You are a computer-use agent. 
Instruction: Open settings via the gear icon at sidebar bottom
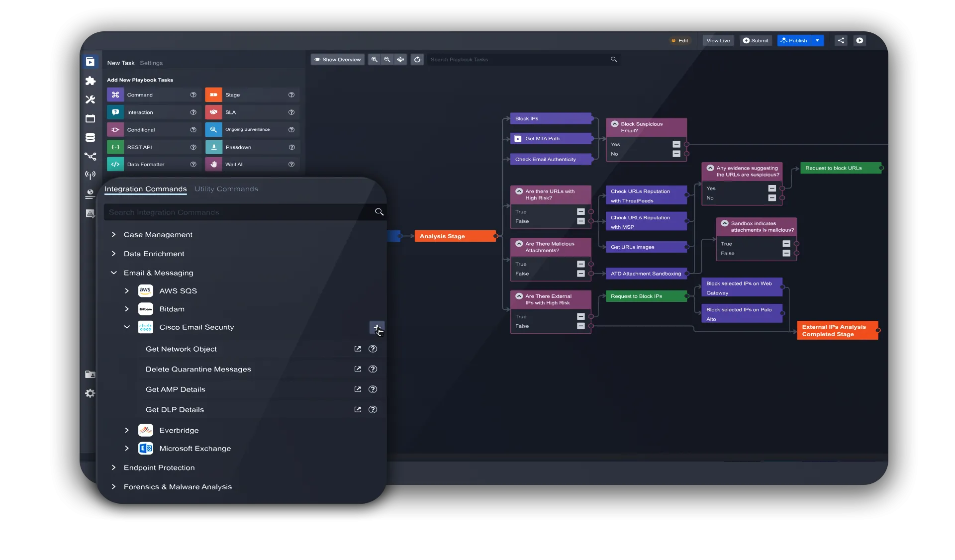click(x=90, y=393)
